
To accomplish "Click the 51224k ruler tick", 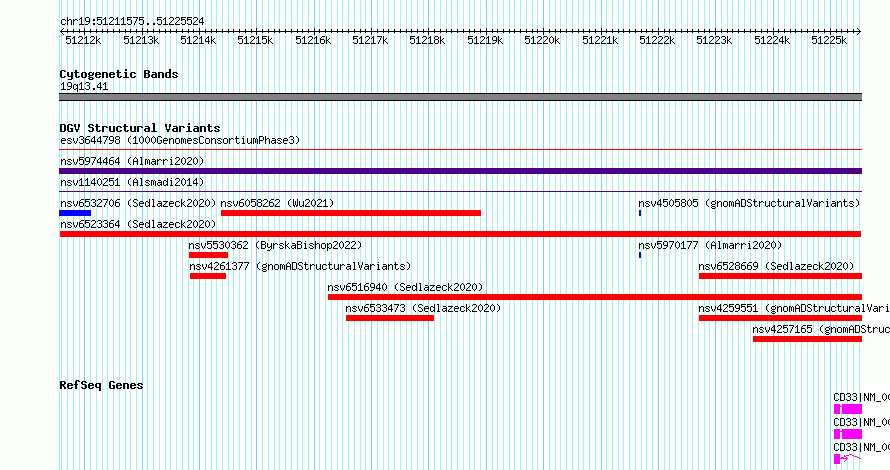I will [772, 40].
